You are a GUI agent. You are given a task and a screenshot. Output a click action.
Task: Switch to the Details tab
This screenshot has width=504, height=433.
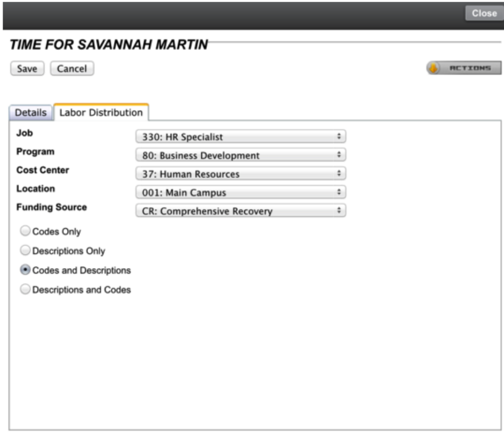(x=31, y=113)
